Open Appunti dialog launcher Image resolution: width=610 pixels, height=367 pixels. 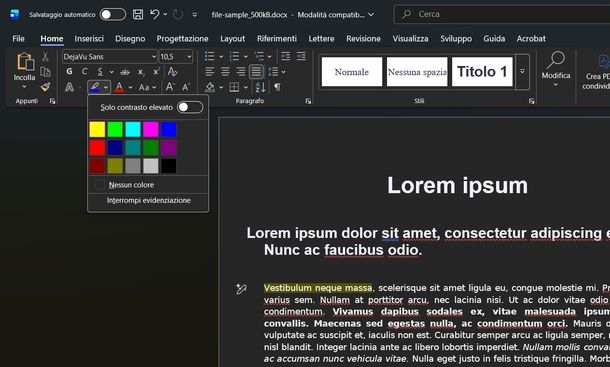(x=52, y=101)
